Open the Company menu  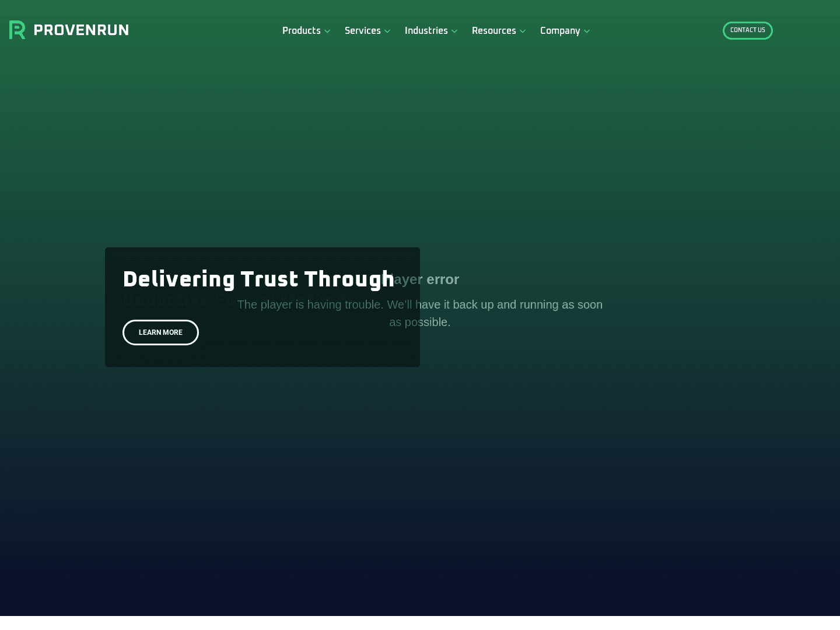tap(559, 31)
